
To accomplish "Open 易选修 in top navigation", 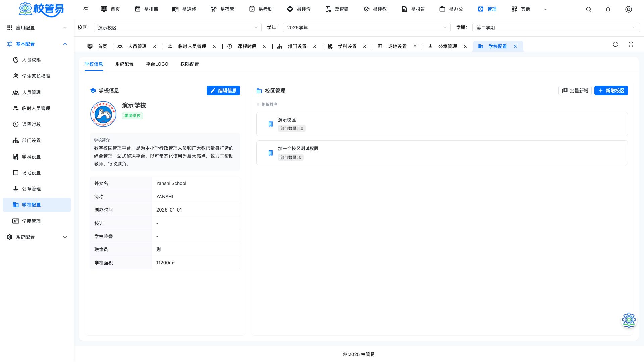I will [184, 9].
